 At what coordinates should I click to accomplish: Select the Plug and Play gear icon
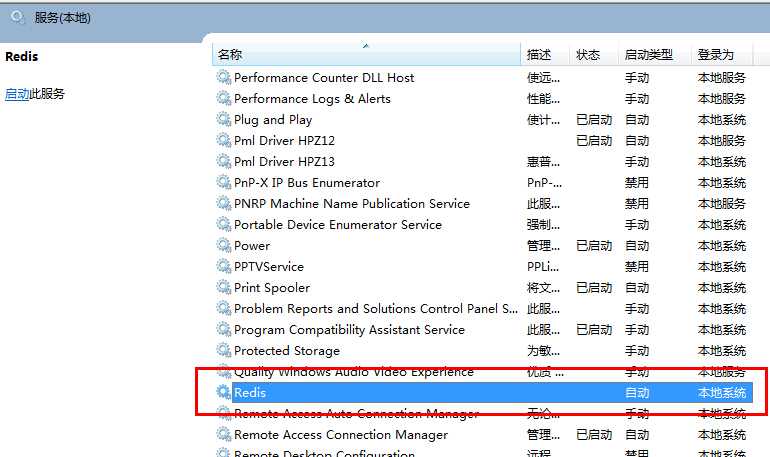click(223, 119)
